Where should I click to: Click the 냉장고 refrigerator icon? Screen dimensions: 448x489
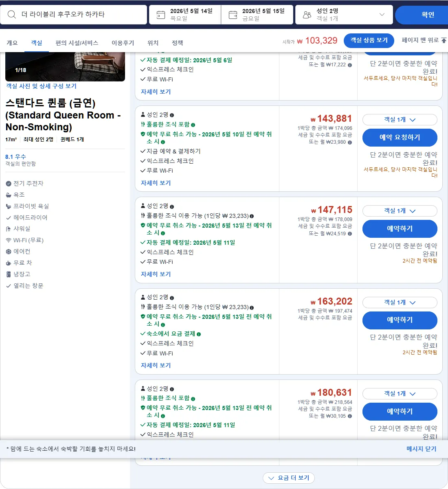(9, 274)
